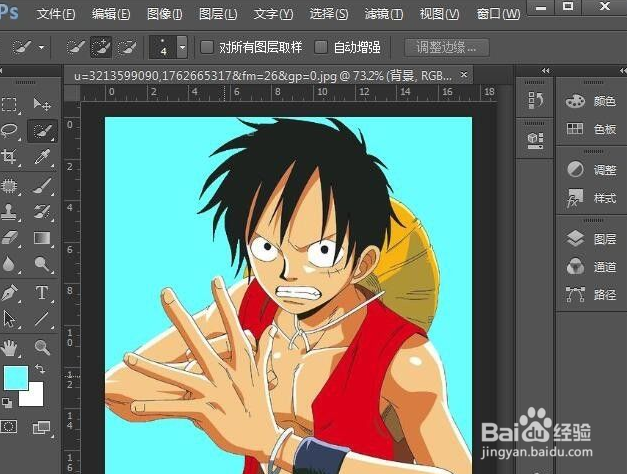Viewport: 627px width, 474px height.
Task: Select the Hand tool
Action: pos(10,348)
